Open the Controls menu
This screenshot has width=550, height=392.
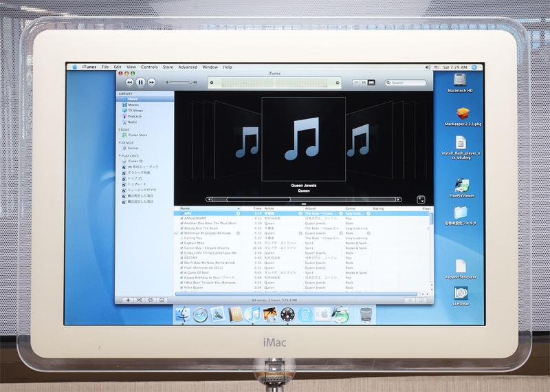click(149, 67)
